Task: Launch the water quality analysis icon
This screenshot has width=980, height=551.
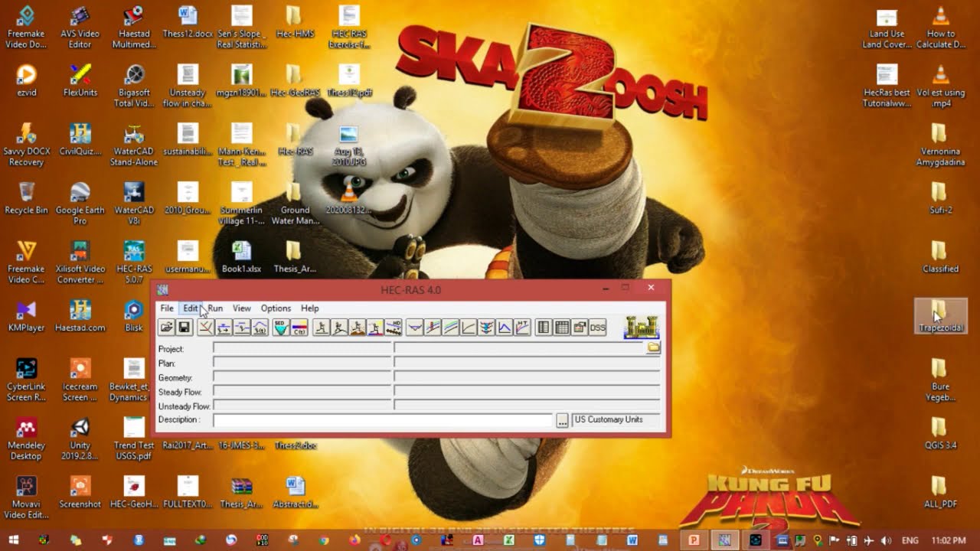Action: (375, 328)
